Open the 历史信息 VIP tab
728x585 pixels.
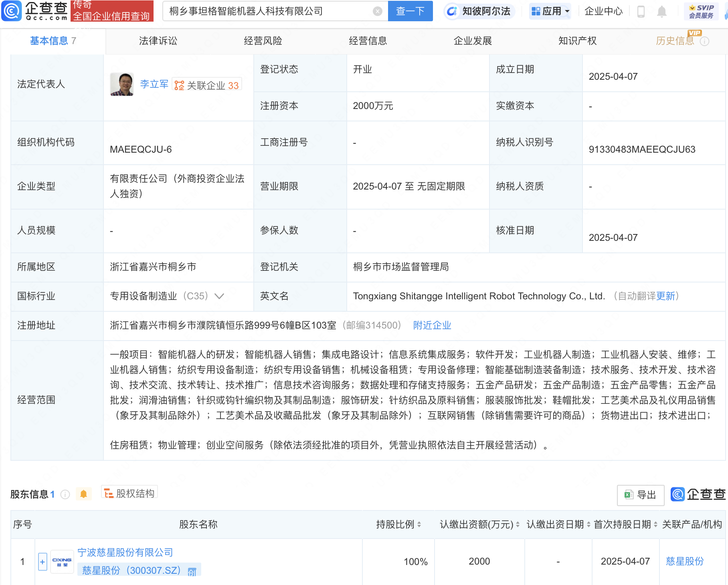click(675, 41)
